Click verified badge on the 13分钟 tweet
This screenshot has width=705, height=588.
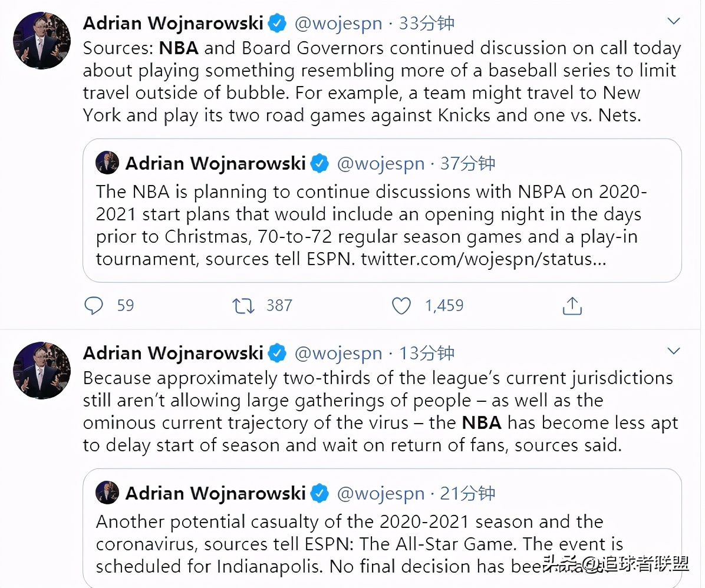277,353
